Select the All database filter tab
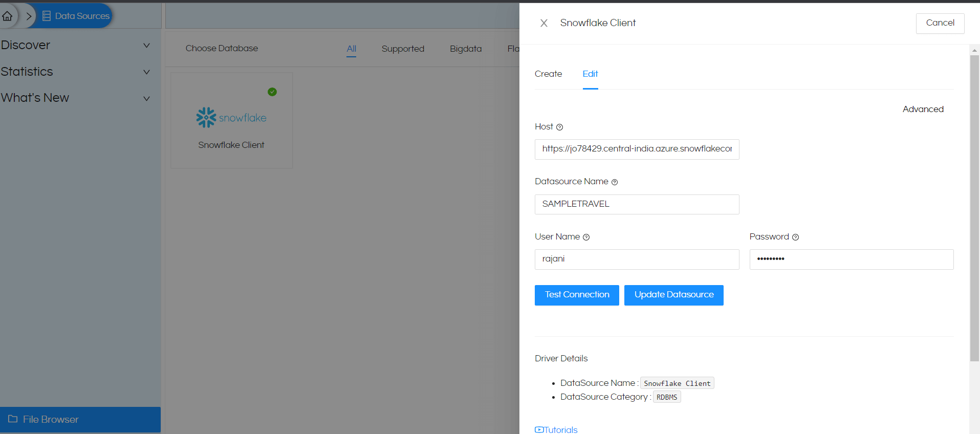Image resolution: width=980 pixels, height=434 pixels. tap(351, 49)
